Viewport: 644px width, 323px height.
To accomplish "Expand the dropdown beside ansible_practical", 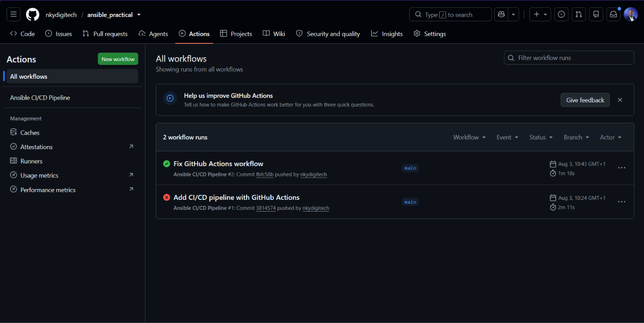I will [139, 15].
